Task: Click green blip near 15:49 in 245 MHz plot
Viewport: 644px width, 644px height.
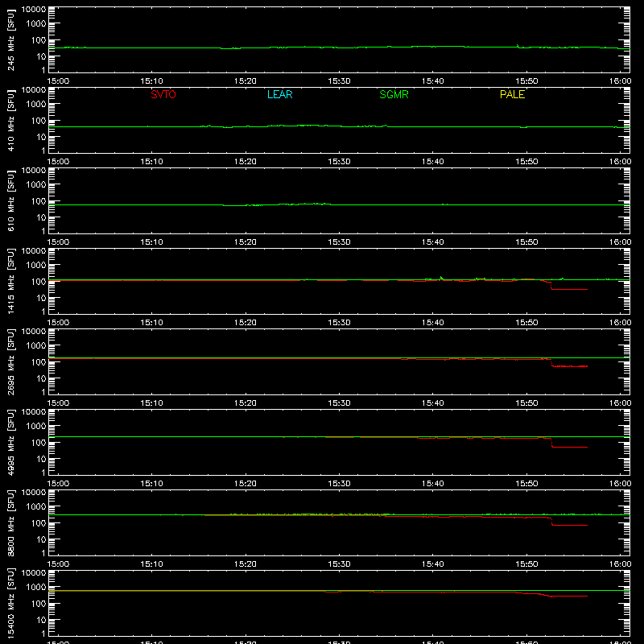Action: [518, 46]
